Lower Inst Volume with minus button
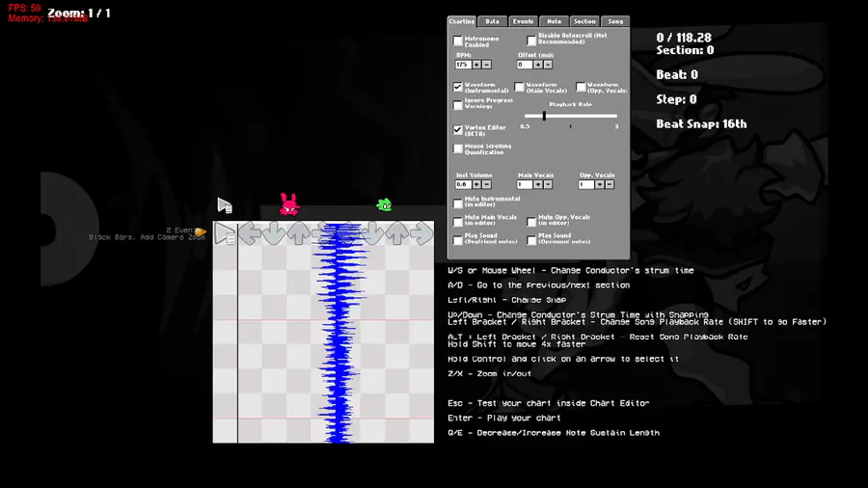 click(x=487, y=184)
